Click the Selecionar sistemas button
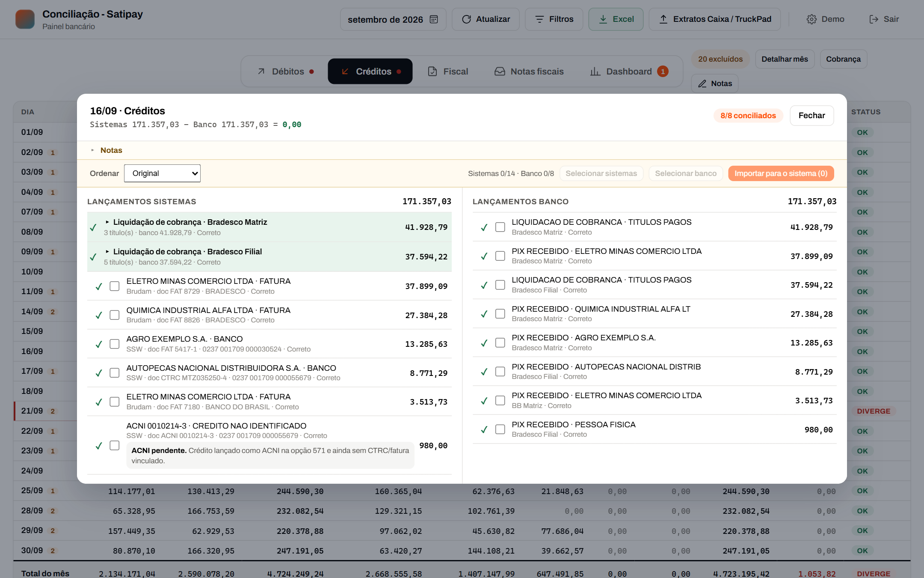This screenshot has width=924, height=578. pos(601,173)
